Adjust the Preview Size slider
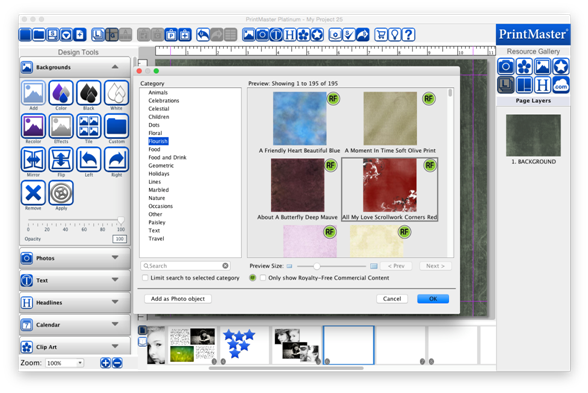Viewport: 588px width, 393px height. click(317, 266)
